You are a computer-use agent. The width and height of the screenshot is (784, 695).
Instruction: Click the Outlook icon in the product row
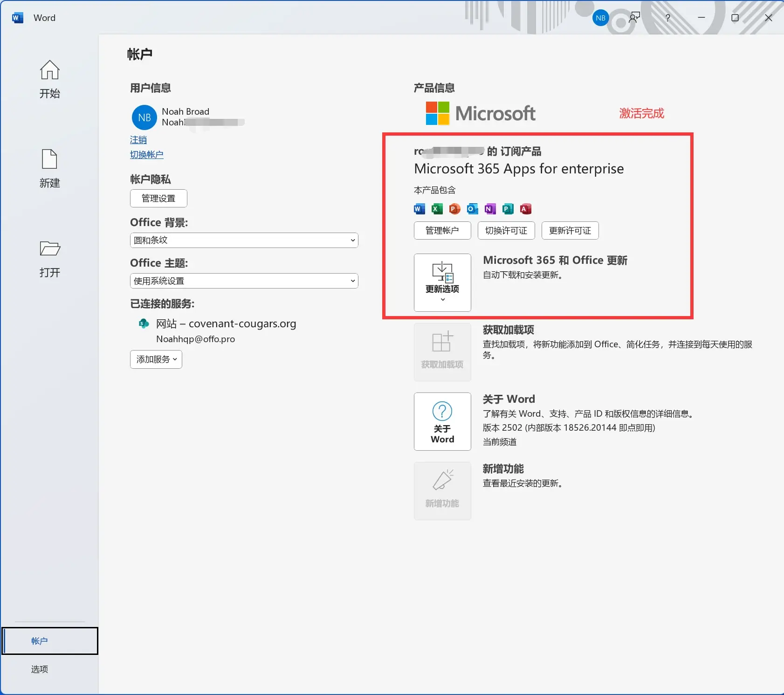click(472, 209)
